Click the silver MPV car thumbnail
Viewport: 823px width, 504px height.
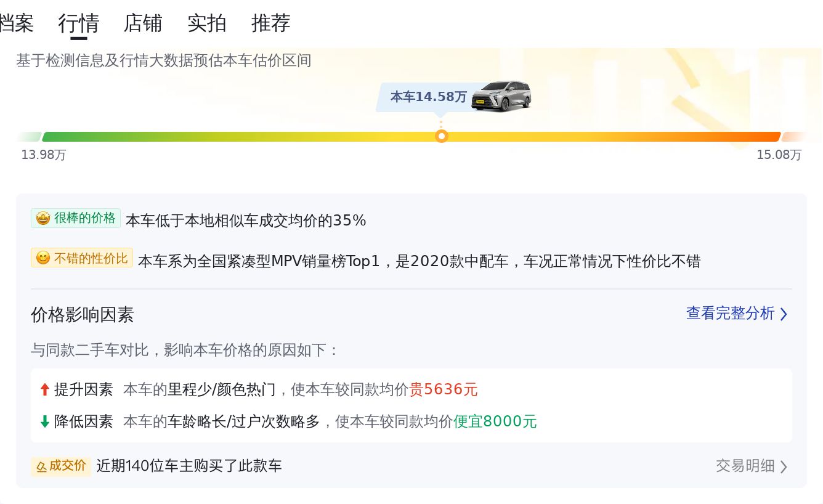pyautogui.click(x=501, y=96)
